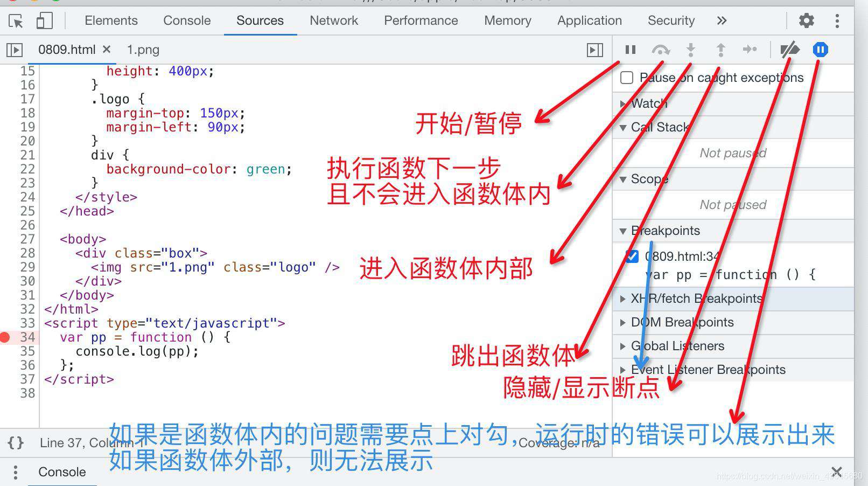The height and width of the screenshot is (486, 868).
Task: Click line number 35 in gutter
Action: click(x=27, y=351)
